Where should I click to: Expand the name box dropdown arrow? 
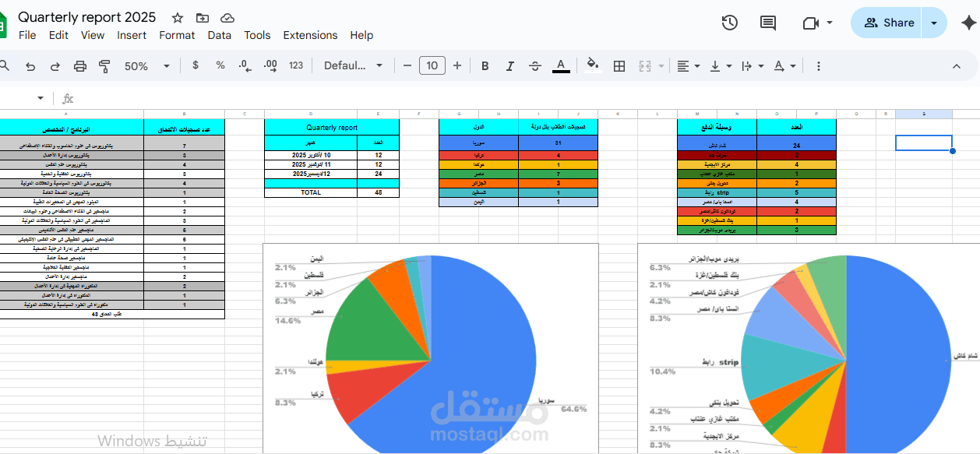41,98
